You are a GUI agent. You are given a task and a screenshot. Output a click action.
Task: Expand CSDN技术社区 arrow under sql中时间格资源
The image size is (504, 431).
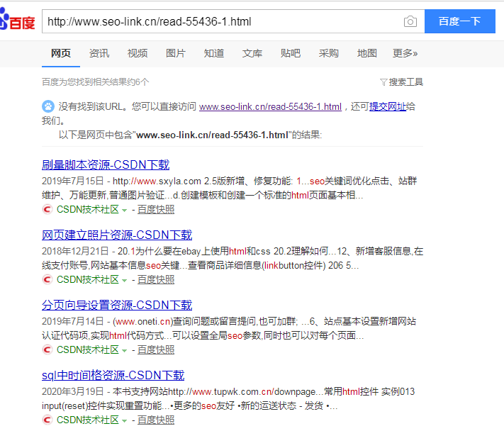coord(124,420)
